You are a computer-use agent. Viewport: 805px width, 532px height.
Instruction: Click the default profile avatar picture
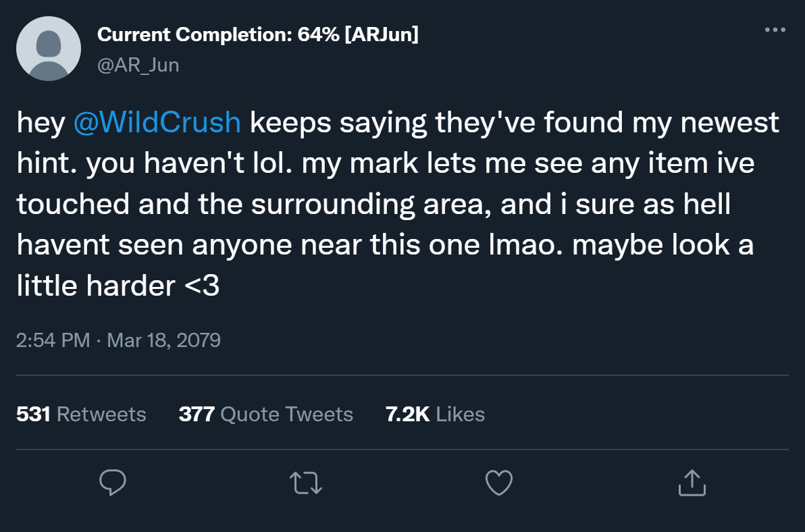[49, 49]
